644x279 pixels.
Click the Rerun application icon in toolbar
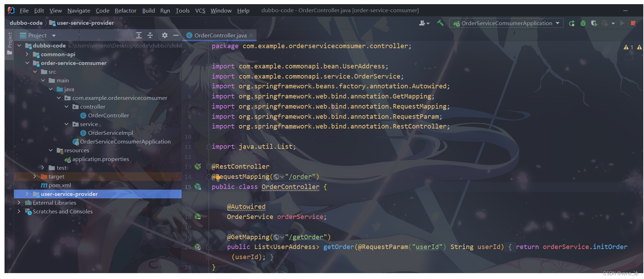(x=571, y=23)
